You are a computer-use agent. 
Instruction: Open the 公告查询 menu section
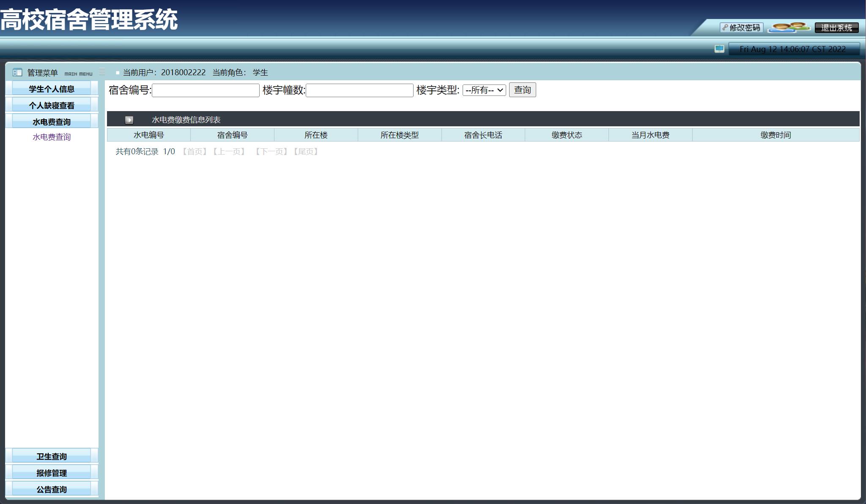[x=51, y=489]
